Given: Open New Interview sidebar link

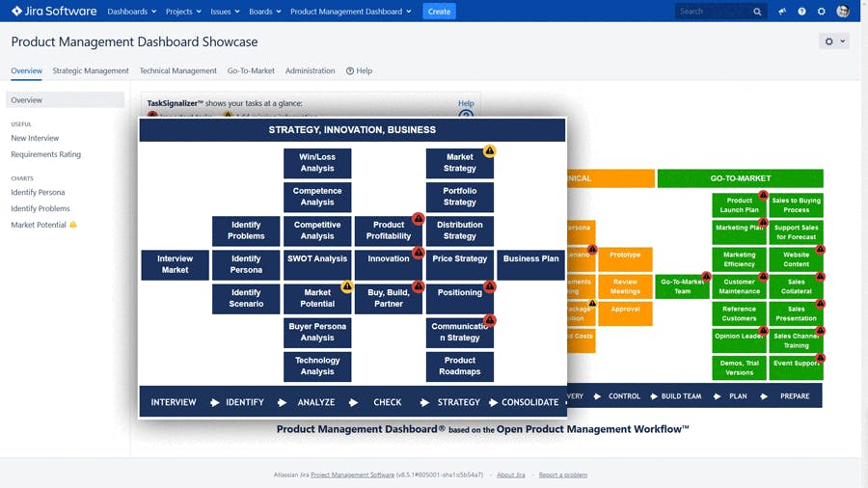Looking at the screenshot, I should 35,138.
